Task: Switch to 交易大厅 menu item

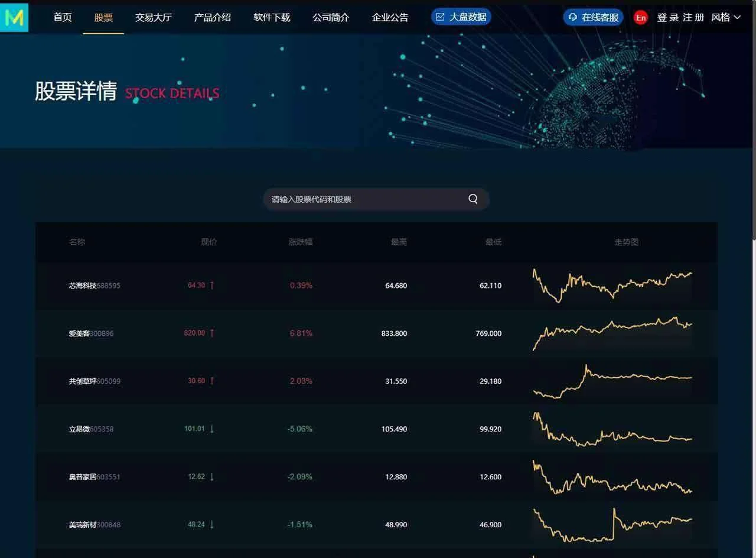Action: (153, 17)
